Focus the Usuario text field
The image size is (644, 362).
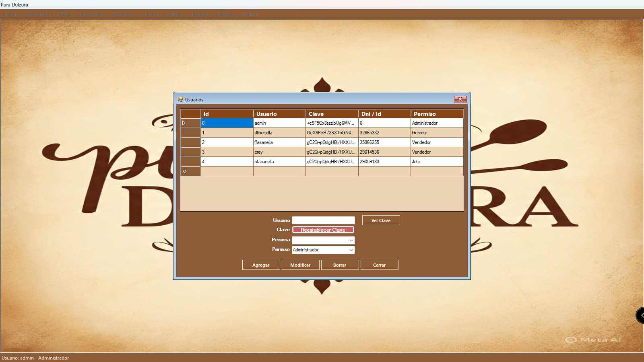[x=323, y=220]
